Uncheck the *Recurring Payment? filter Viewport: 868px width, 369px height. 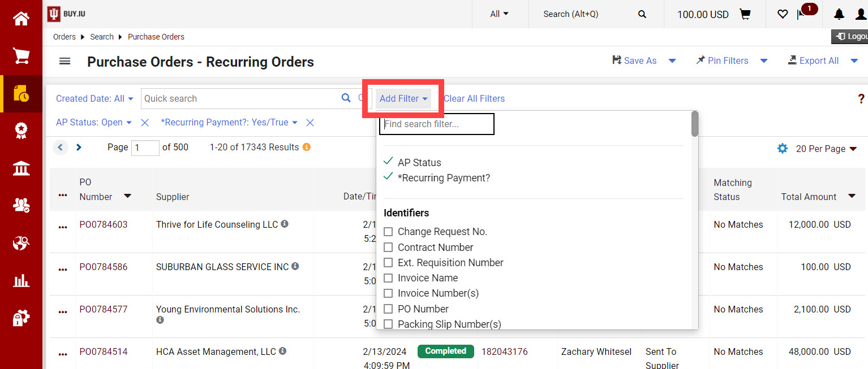[388, 177]
